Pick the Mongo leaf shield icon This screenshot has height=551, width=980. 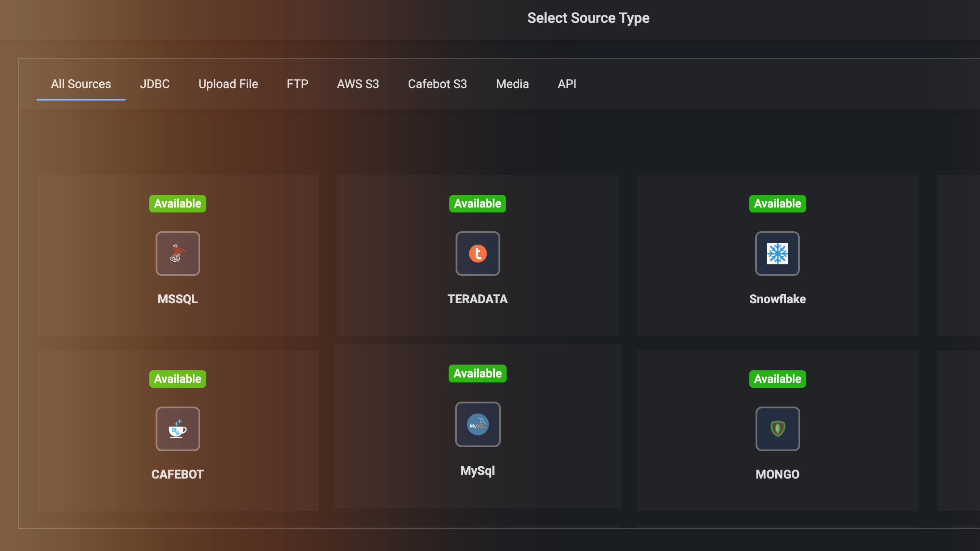pos(777,429)
